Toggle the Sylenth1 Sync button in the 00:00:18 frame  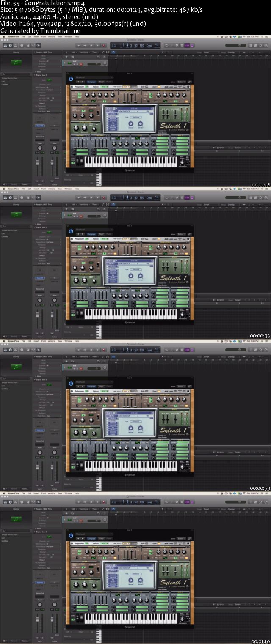point(159,87)
